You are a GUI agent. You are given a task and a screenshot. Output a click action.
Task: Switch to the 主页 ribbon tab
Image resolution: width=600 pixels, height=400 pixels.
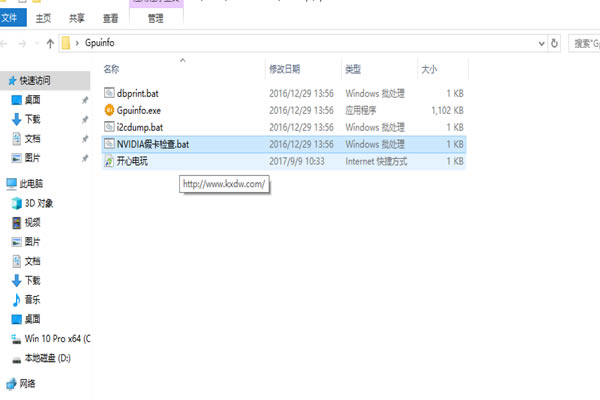pos(43,18)
